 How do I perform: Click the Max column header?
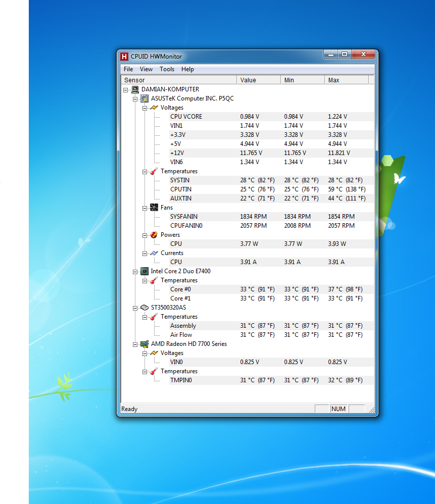click(x=346, y=80)
